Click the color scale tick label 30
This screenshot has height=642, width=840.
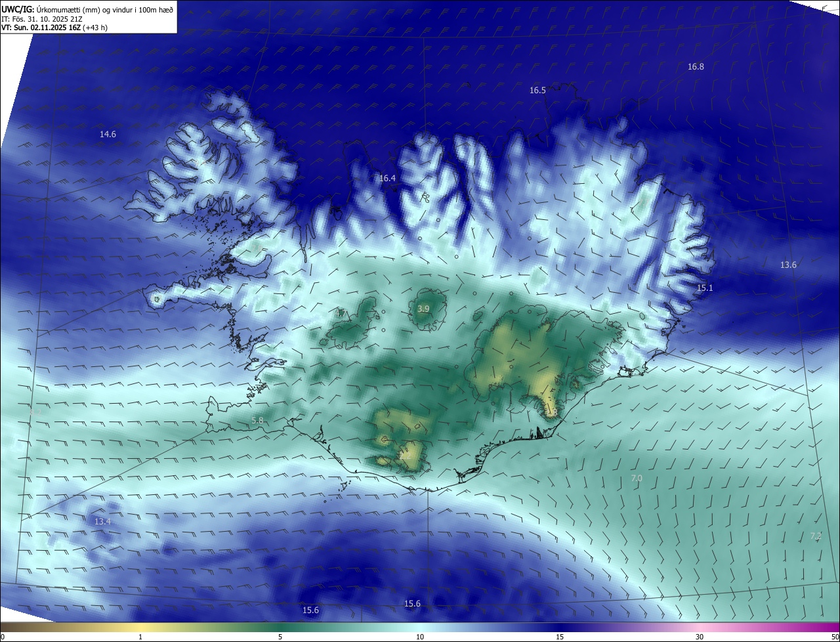[x=700, y=637]
